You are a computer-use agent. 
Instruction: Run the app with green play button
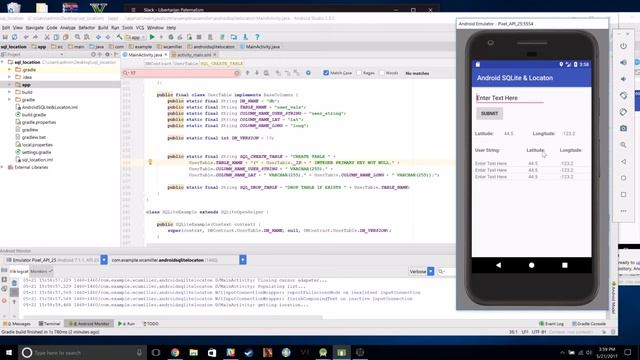pyautogui.click(x=152, y=37)
